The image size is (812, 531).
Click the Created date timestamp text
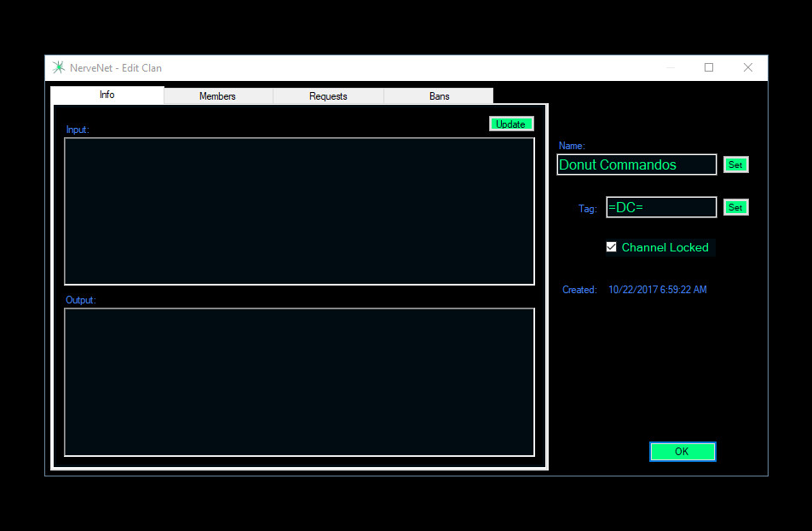657,290
